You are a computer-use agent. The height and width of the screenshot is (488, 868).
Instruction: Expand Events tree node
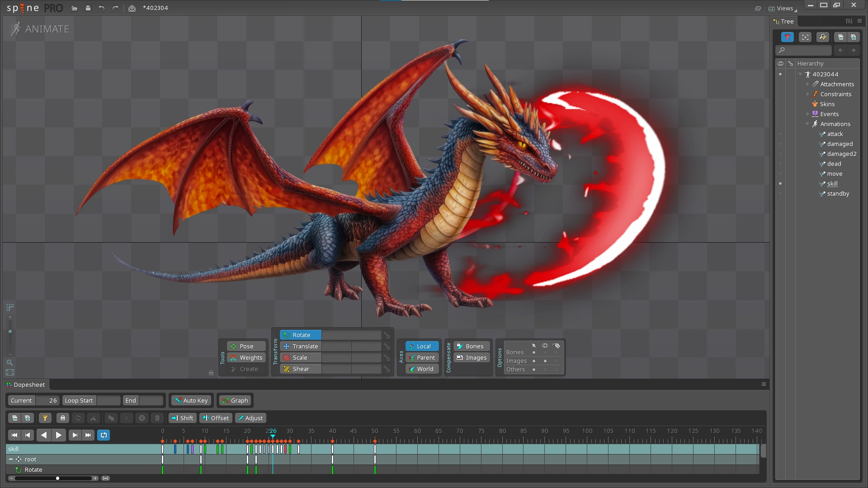[x=808, y=114]
